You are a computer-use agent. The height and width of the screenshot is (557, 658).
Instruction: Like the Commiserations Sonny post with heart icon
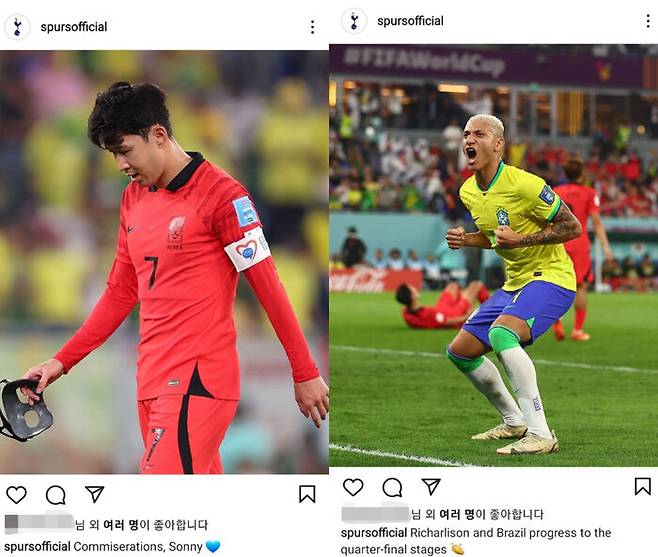16,494
